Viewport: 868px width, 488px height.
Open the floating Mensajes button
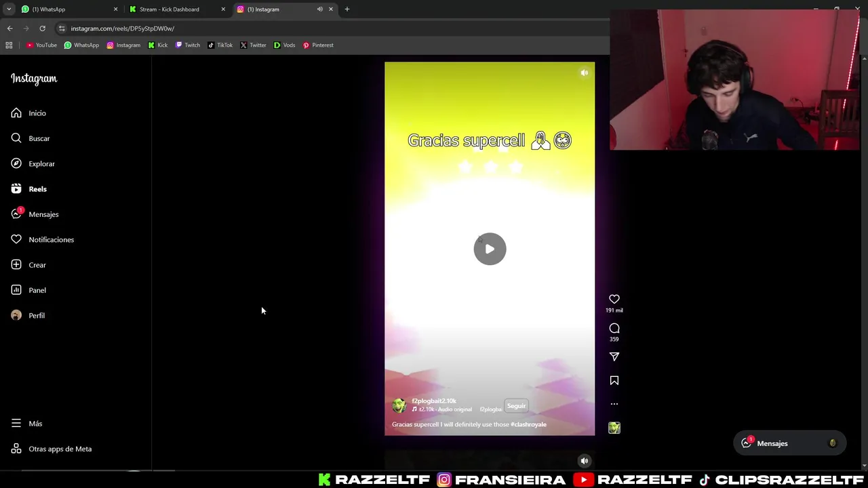[x=790, y=443]
